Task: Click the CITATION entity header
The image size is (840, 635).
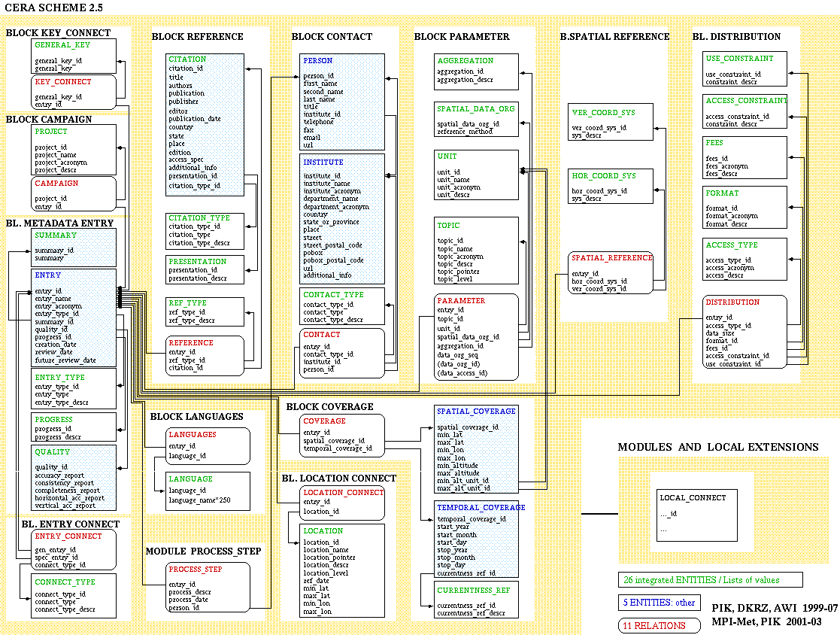Action: [x=187, y=59]
